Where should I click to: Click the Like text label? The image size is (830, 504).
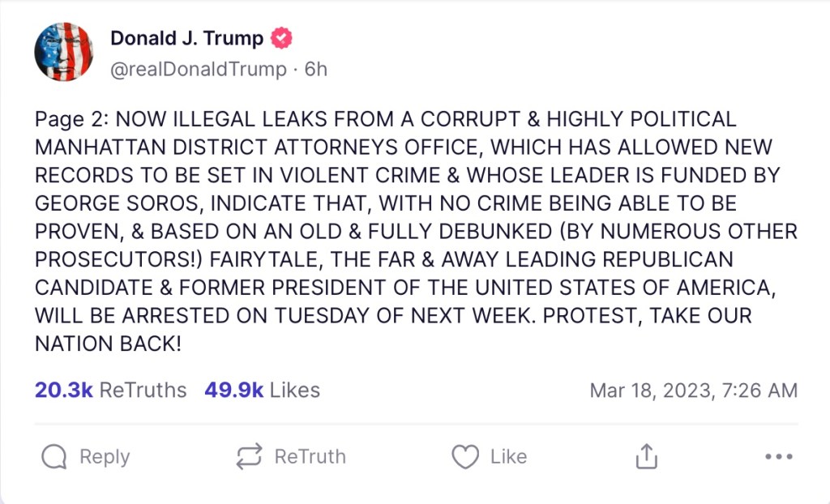[508, 457]
